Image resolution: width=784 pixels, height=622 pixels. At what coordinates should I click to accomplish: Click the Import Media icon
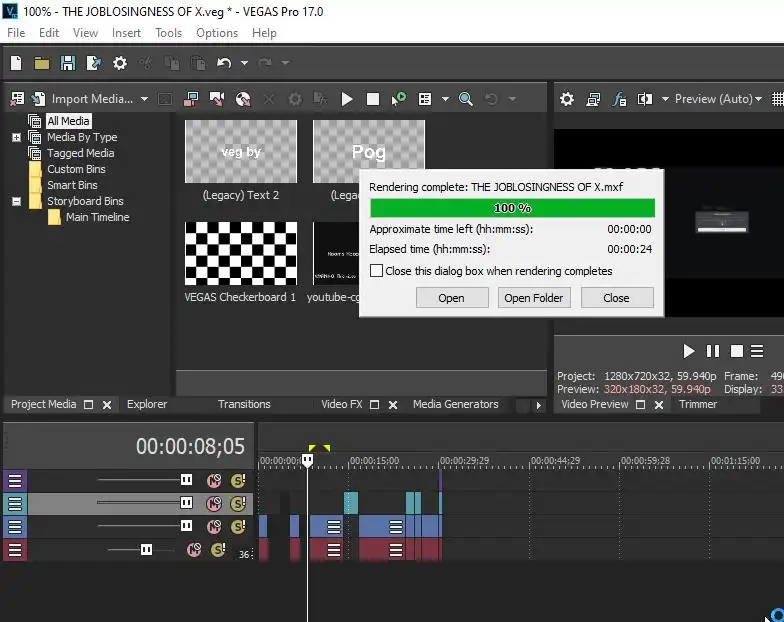click(38, 98)
